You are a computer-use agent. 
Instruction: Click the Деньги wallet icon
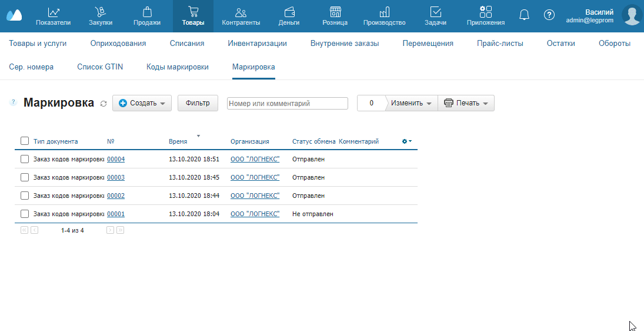pos(289,12)
